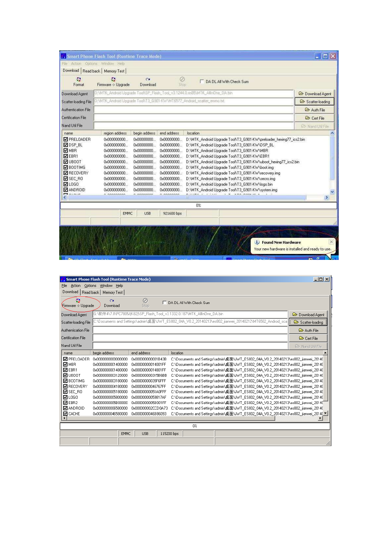Switch to Read back tab in upper window

point(91,71)
